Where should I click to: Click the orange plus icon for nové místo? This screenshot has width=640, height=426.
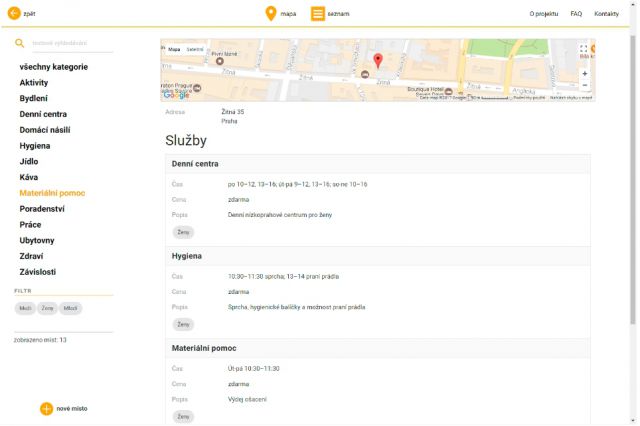click(x=46, y=408)
